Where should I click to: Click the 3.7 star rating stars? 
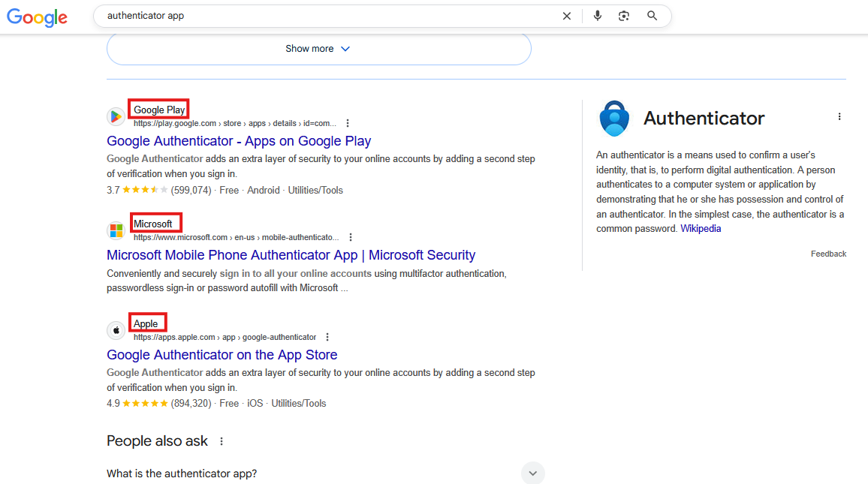coord(145,190)
